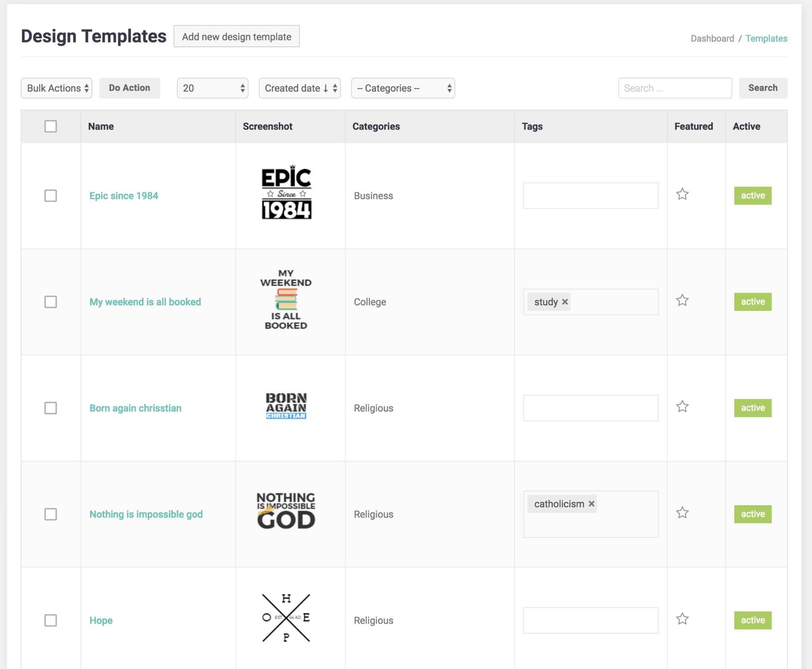Go to Dashboard in the breadcrumb
The width and height of the screenshot is (812, 669).
pos(712,38)
